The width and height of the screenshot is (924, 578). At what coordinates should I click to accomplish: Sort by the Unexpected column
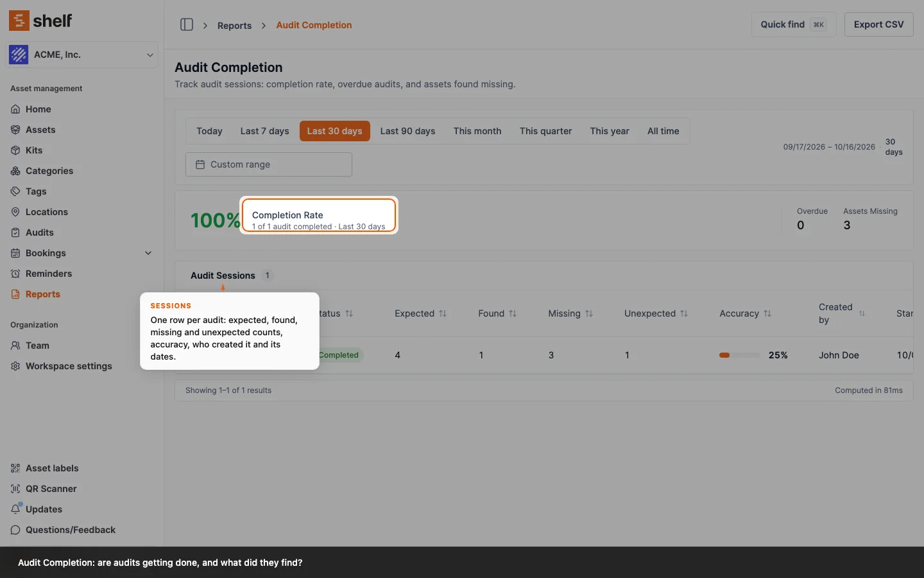pos(656,313)
